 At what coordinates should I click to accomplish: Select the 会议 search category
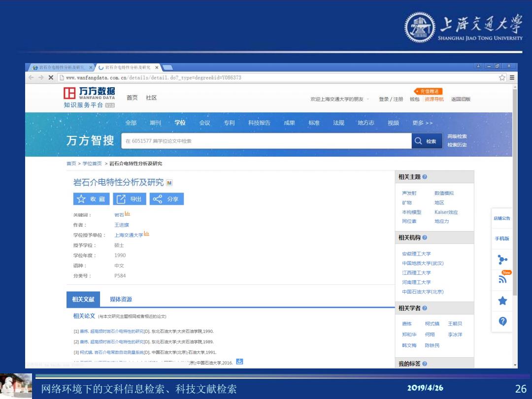[204, 123]
